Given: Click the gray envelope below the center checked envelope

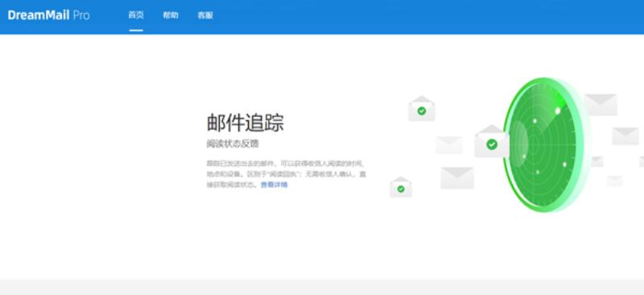Looking at the screenshot, I should [x=457, y=178].
